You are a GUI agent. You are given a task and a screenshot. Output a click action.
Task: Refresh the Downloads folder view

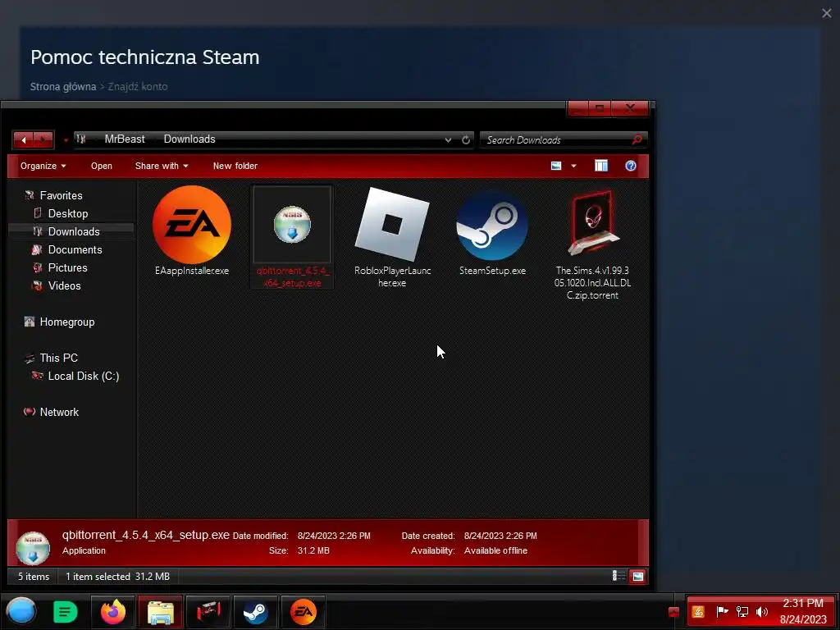pyautogui.click(x=466, y=139)
